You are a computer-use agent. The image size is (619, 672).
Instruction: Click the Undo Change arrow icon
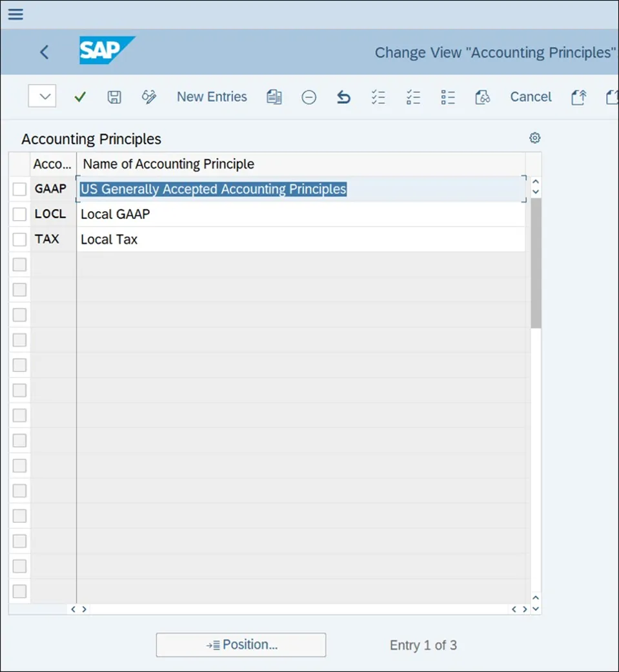[x=344, y=97]
